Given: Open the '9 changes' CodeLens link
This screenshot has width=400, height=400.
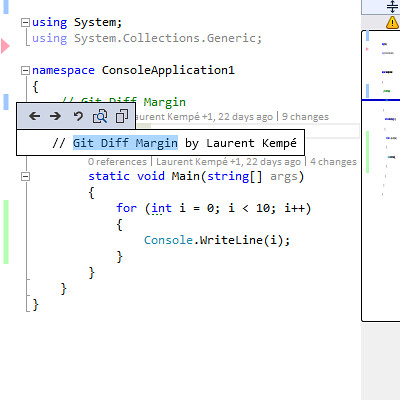Looking at the screenshot, I should pyautogui.click(x=305, y=117).
